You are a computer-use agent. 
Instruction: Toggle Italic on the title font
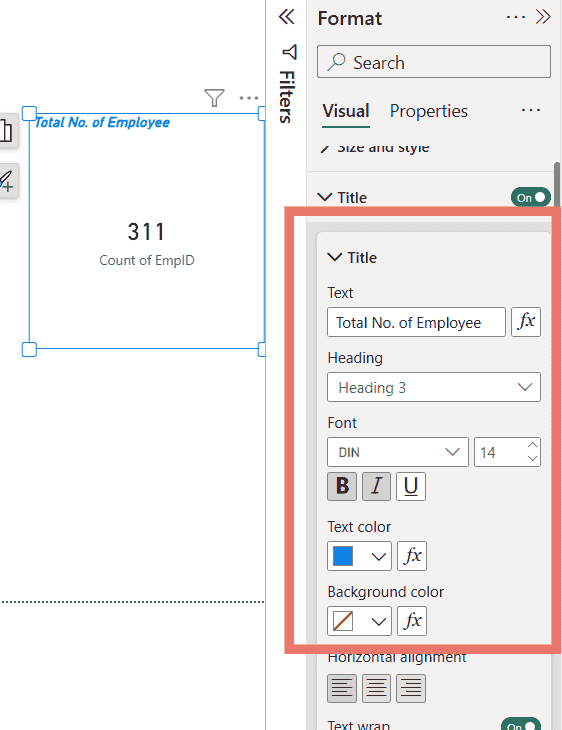pos(376,487)
